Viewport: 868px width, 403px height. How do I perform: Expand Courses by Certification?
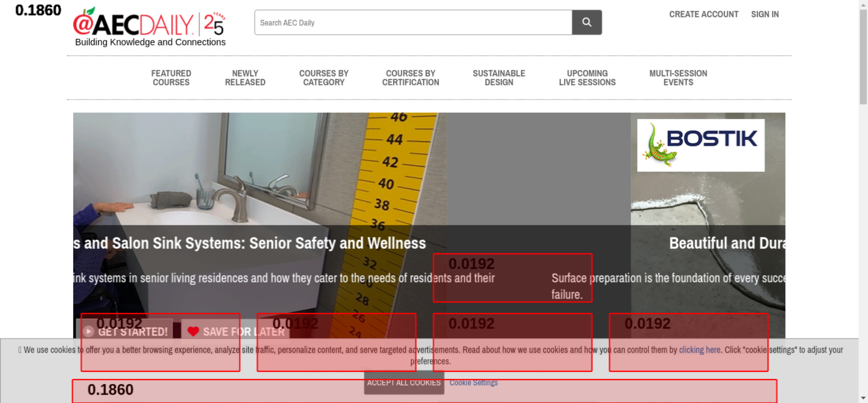410,78
